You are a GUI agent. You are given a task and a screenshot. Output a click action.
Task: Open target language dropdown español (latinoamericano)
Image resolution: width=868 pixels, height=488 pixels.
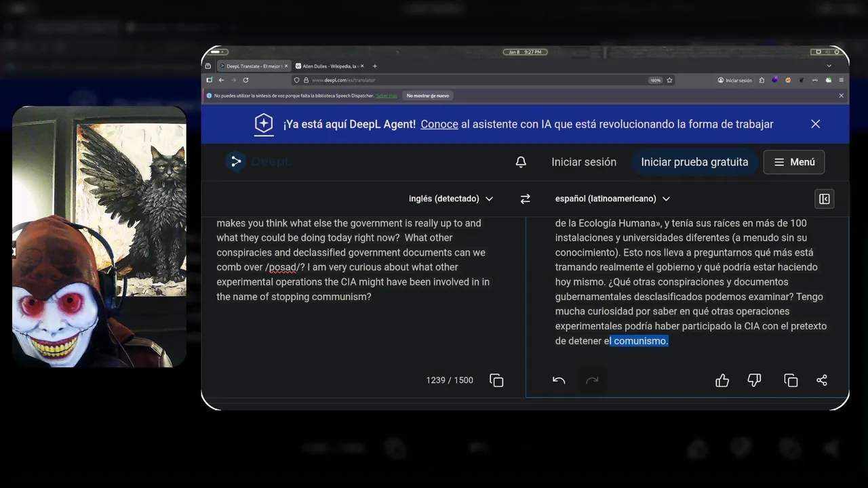pos(612,199)
